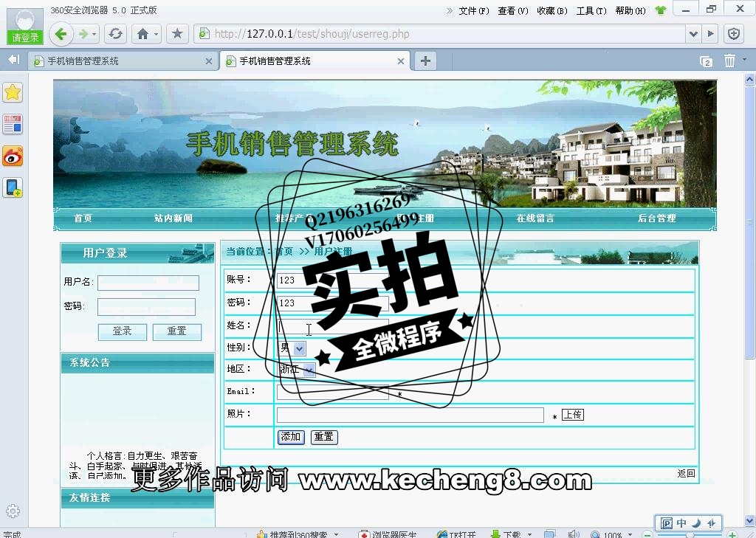Open the 收藏(B) menu

click(552, 10)
